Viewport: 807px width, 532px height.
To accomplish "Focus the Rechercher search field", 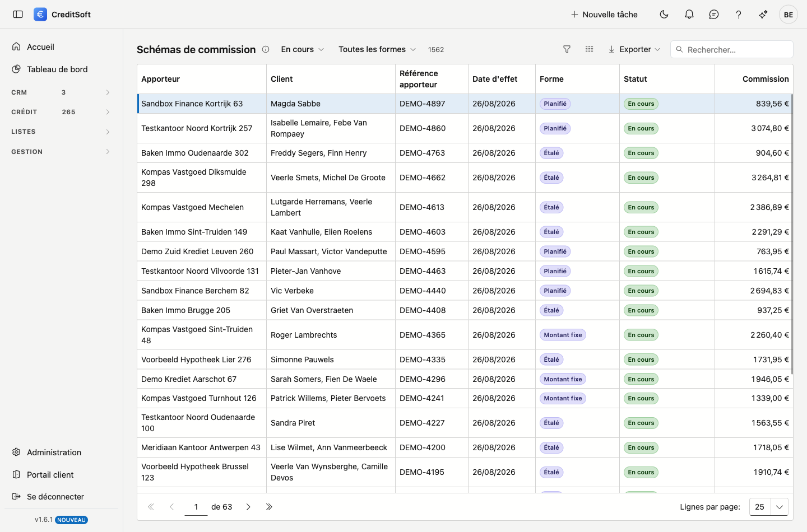I will 732,49.
